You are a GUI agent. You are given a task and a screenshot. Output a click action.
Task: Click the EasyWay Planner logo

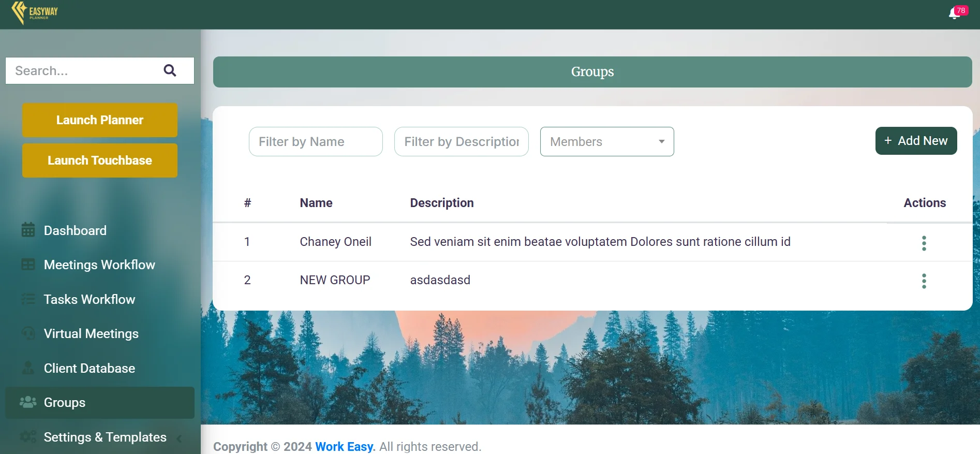tap(35, 12)
